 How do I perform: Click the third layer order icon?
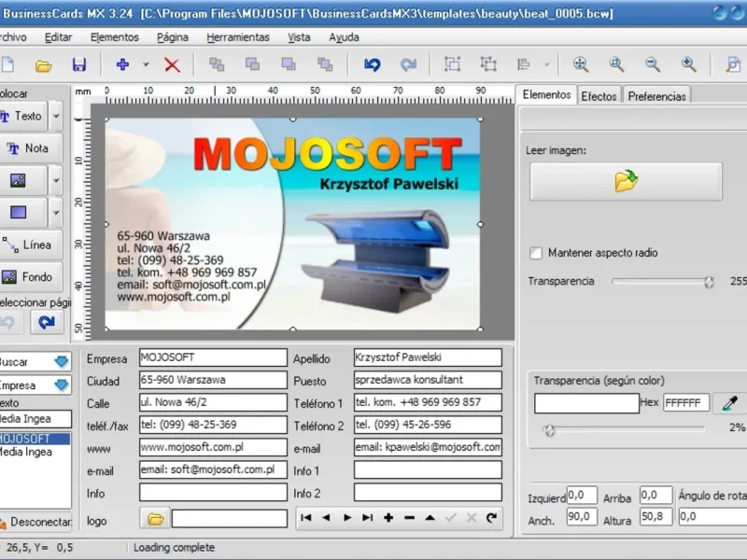click(289, 64)
